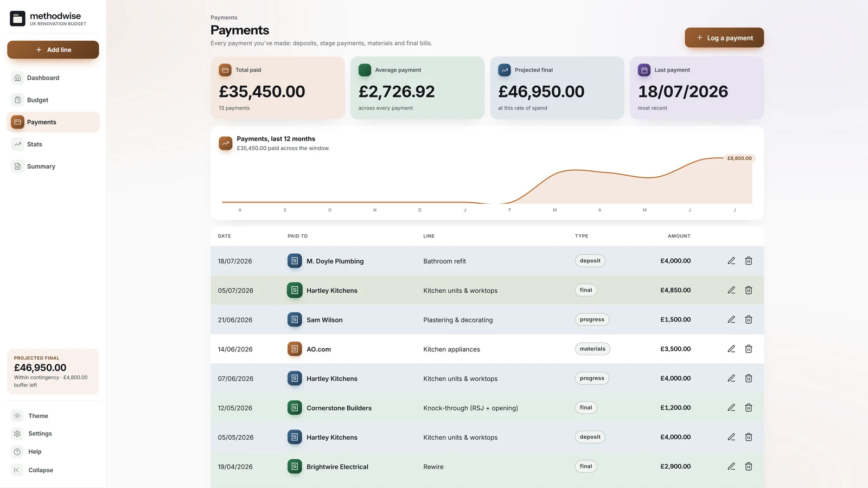Click the Cornerstone Builders payee icon
Image resolution: width=868 pixels, height=488 pixels.
pos(295,408)
